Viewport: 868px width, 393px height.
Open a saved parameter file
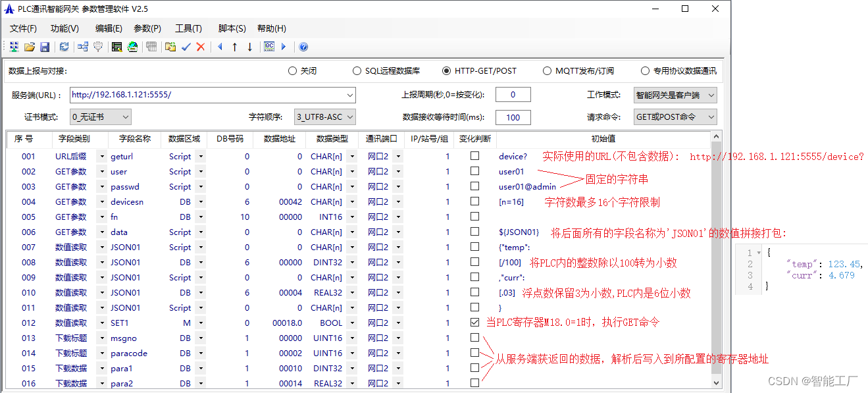pyautogui.click(x=29, y=46)
